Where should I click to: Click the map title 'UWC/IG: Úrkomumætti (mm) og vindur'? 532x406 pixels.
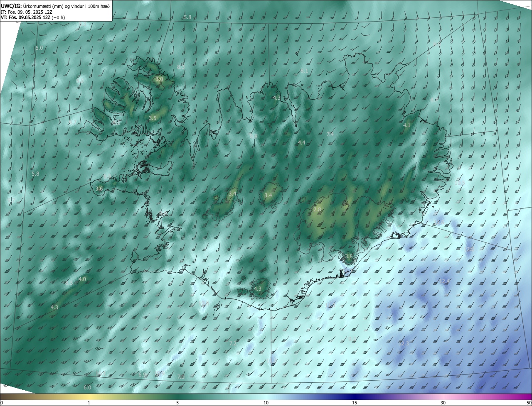(x=55, y=6)
